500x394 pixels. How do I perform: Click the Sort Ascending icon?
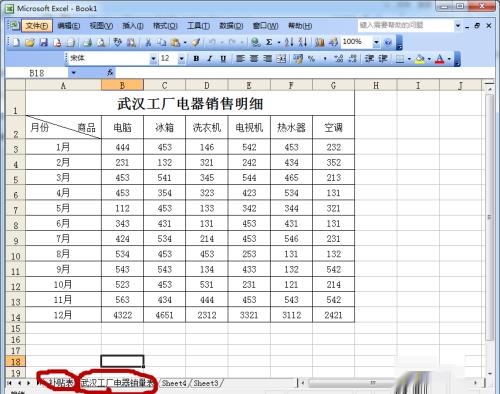(289, 42)
